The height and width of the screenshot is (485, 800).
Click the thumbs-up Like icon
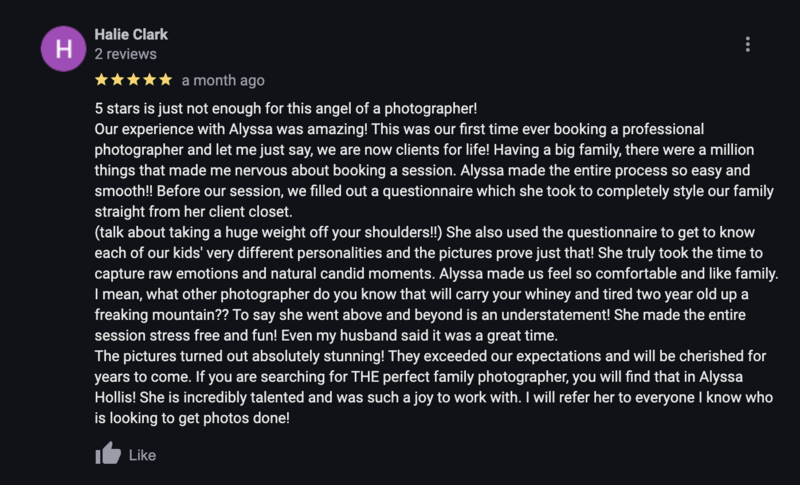click(108, 453)
